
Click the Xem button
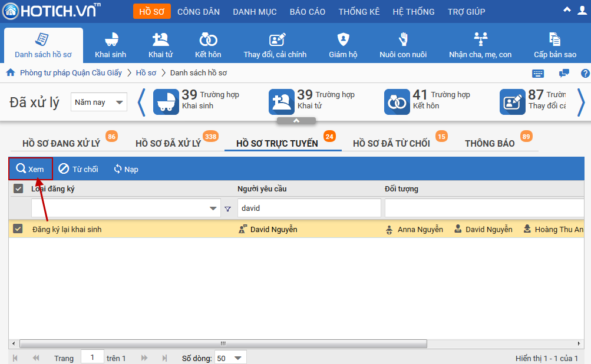point(31,169)
